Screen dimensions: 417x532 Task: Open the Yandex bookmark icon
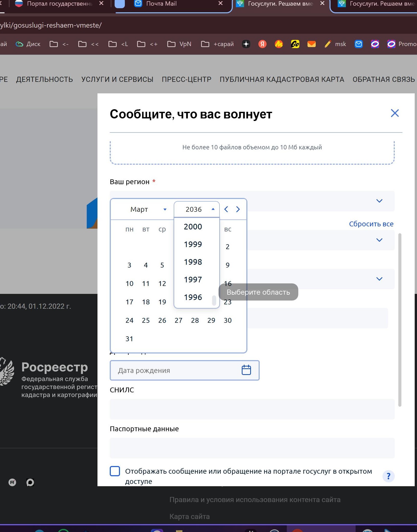(x=262, y=44)
